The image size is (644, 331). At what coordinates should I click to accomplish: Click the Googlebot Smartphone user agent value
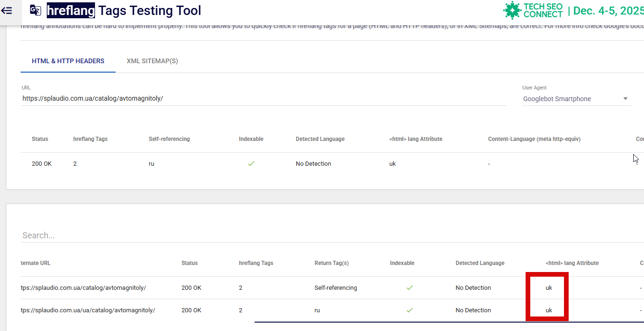(x=557, y=99)
